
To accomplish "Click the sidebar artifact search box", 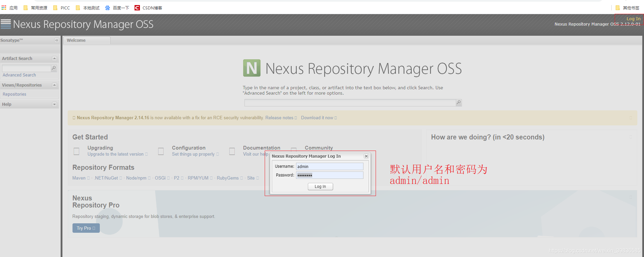I will click(x=27, y=68).
